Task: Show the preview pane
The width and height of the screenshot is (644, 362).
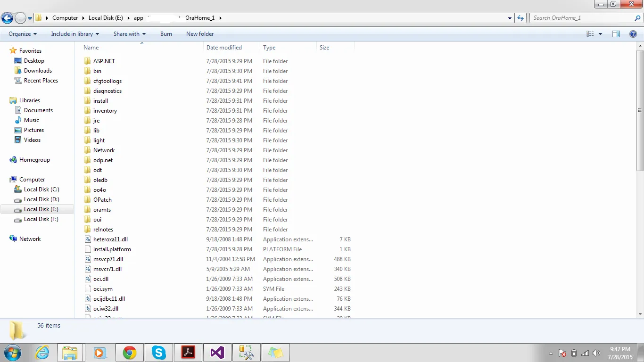Action: [x=616, y=34]
